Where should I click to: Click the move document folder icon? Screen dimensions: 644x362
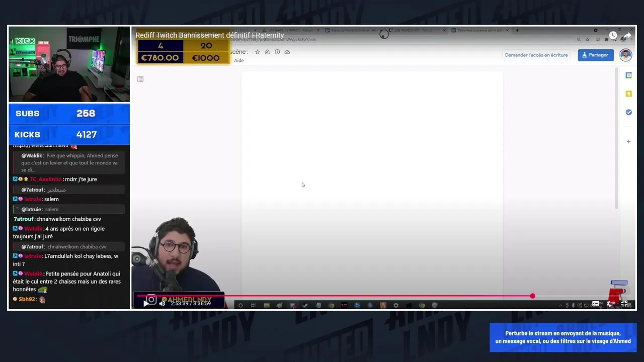[267, 52]
